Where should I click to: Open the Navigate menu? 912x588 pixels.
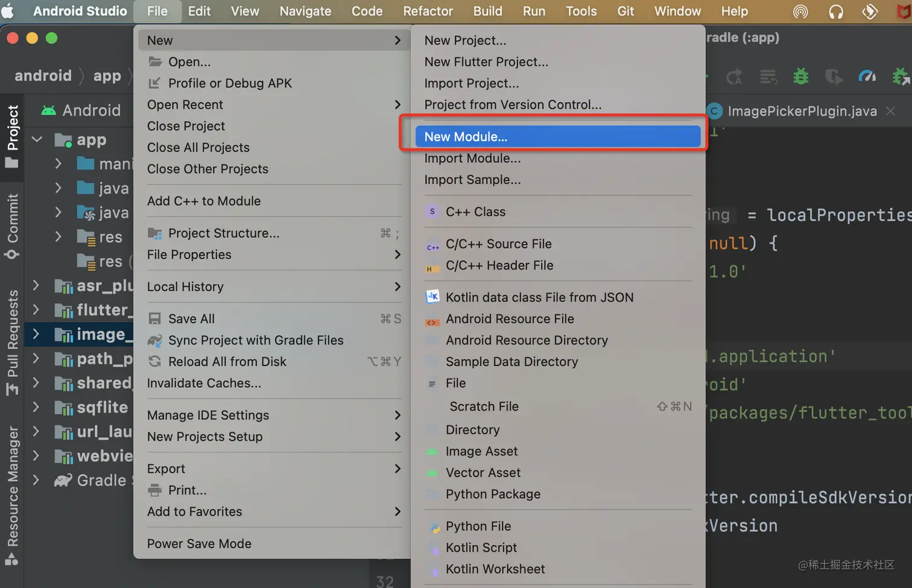(x=305, y=11)
